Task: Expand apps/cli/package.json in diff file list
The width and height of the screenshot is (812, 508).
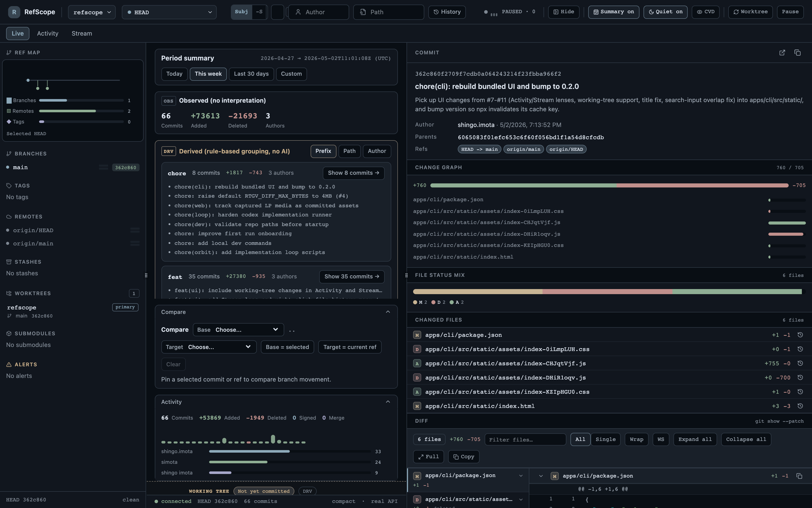Action: [521, 476]
